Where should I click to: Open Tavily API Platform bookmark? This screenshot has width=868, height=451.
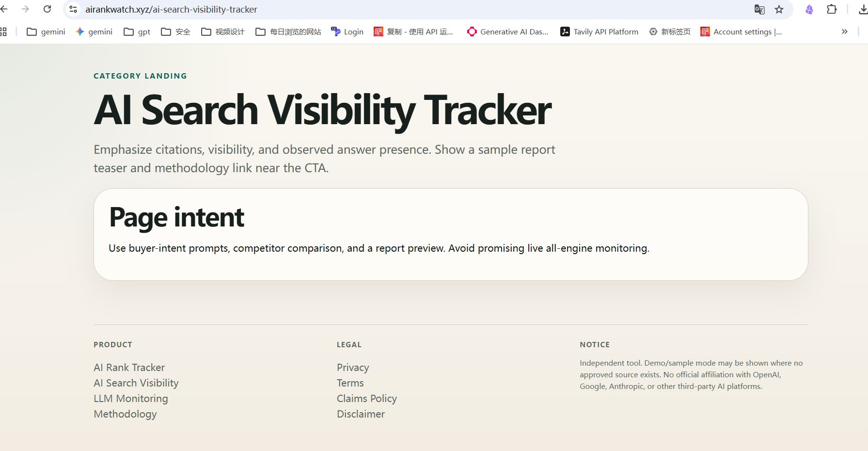[x=600, y=32]
